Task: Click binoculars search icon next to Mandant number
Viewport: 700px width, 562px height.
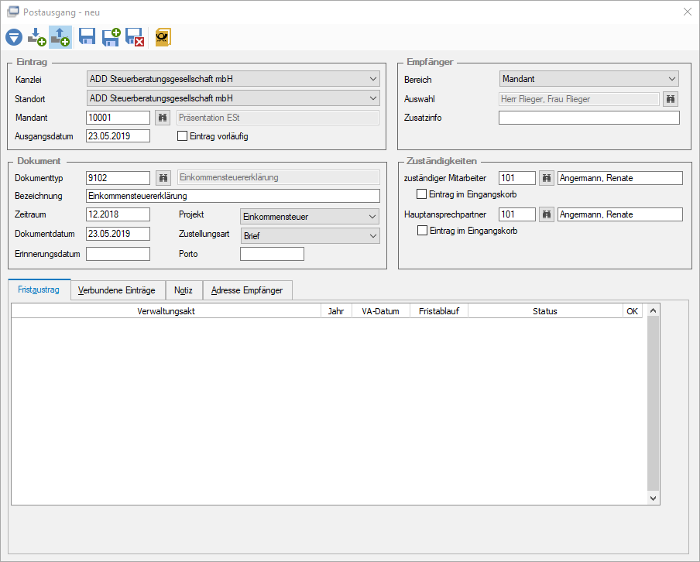Action: tap(163, 118)
